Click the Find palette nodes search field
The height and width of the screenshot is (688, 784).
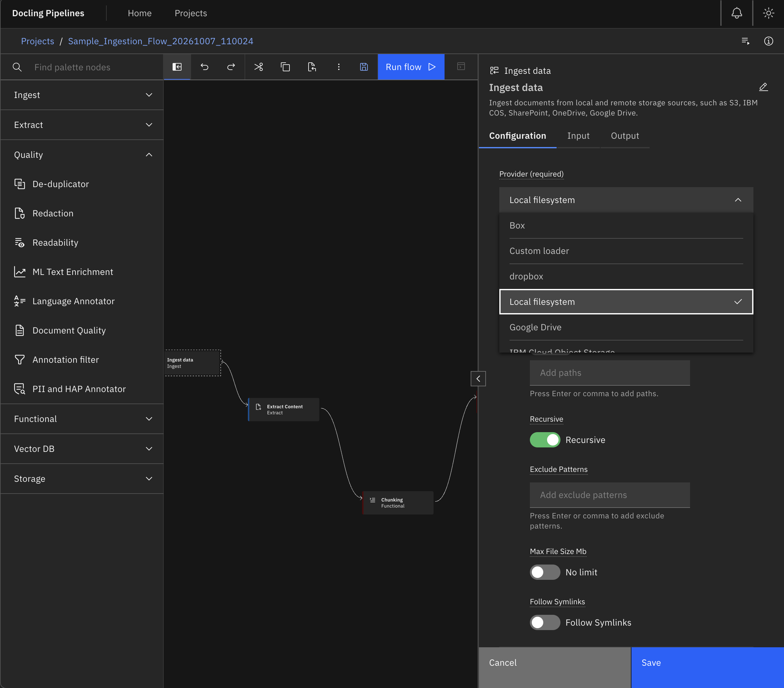[82, 67]
